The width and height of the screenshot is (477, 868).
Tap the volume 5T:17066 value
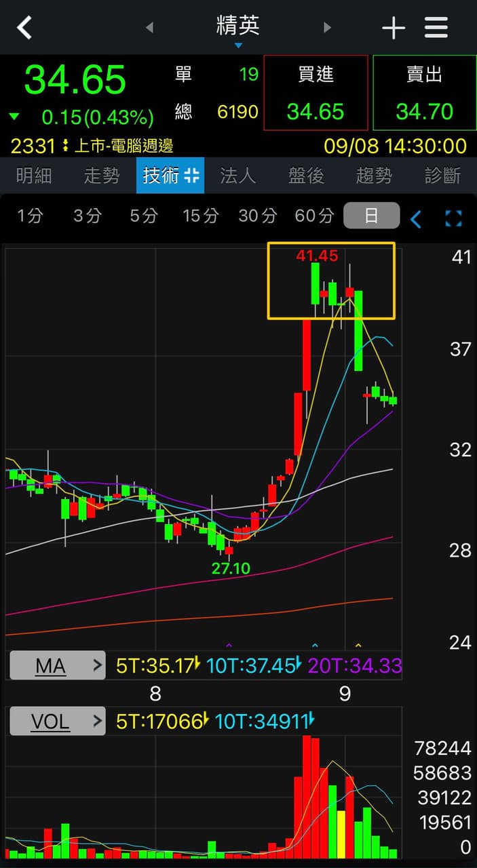tap(160, 722)
